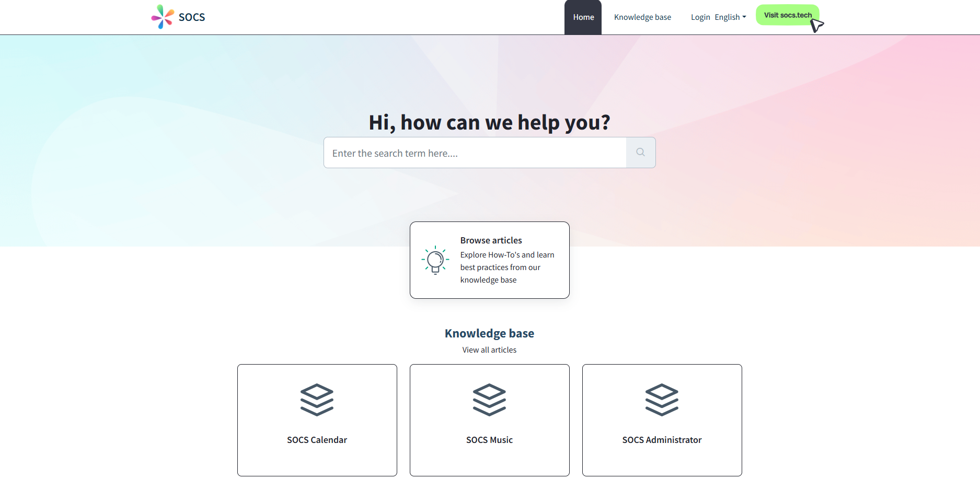The height and width of the screenshot is (479, 980).
Task: Click the lightbulb icon in Browse articles
Action: point(435,260)
